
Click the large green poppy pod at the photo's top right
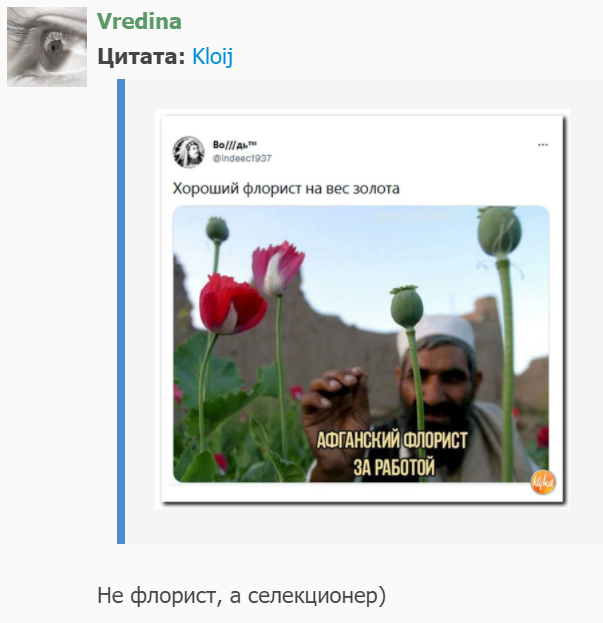pyautogui.click(x=500, y=232)
